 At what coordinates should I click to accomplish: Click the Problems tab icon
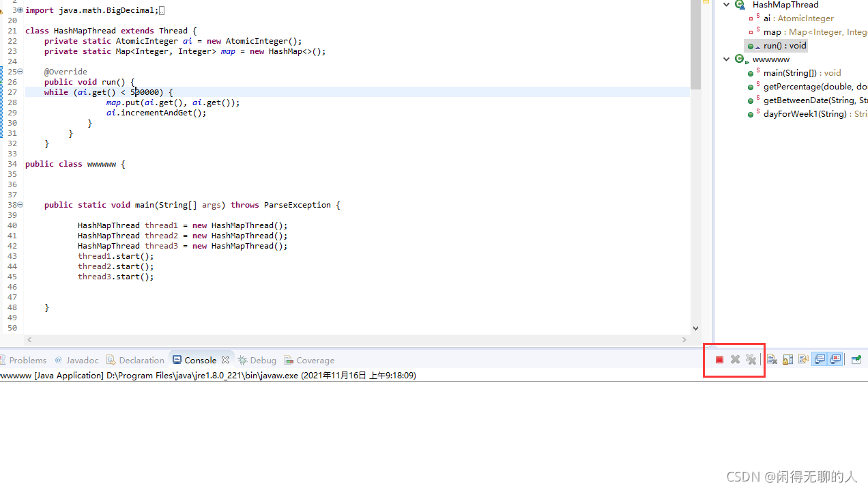tap(3, 360)
